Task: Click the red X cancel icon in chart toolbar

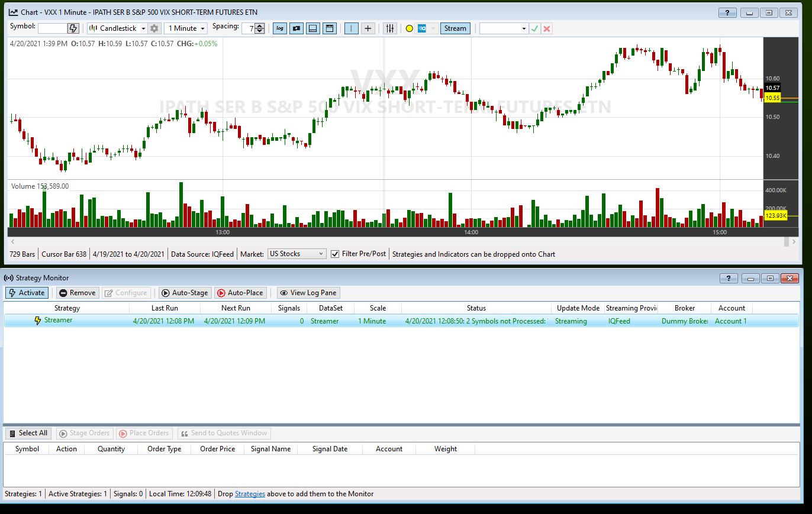Action: click(x=547, y=28)
